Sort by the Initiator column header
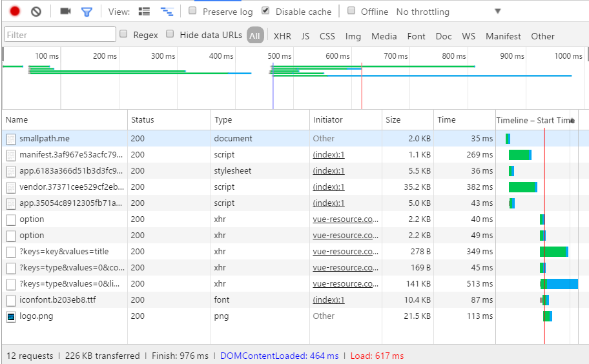The image size is (589, 364). point(346,119)
